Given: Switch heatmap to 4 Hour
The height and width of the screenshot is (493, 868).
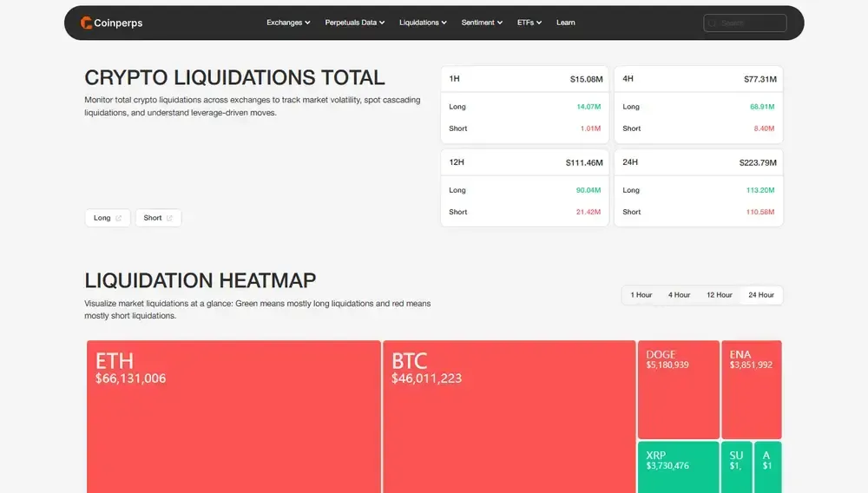Looking at the screenshot, I should point(680,295).
